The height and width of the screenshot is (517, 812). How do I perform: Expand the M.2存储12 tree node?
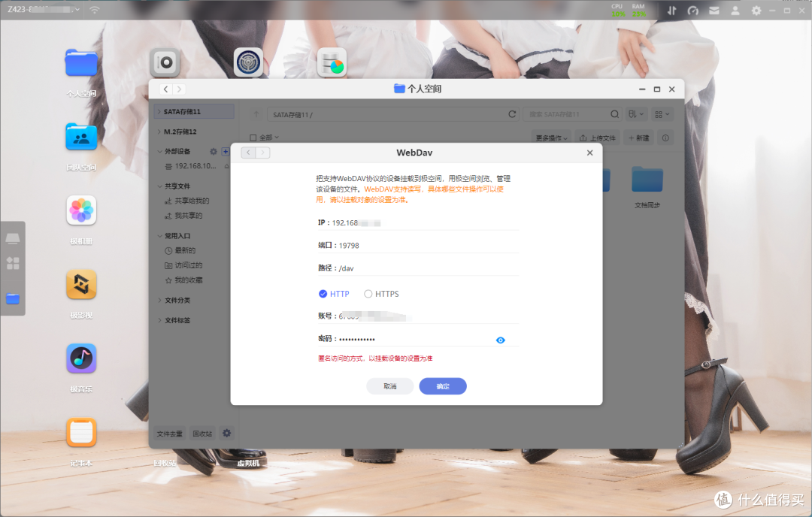click(159, 132)
